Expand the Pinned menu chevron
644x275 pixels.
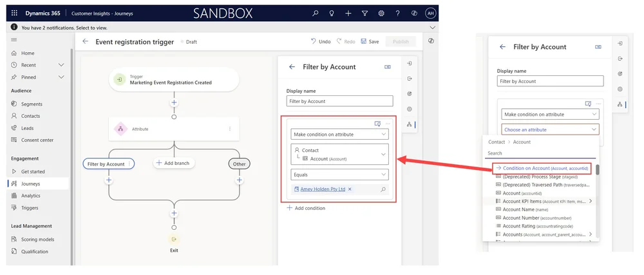point(61,77)
